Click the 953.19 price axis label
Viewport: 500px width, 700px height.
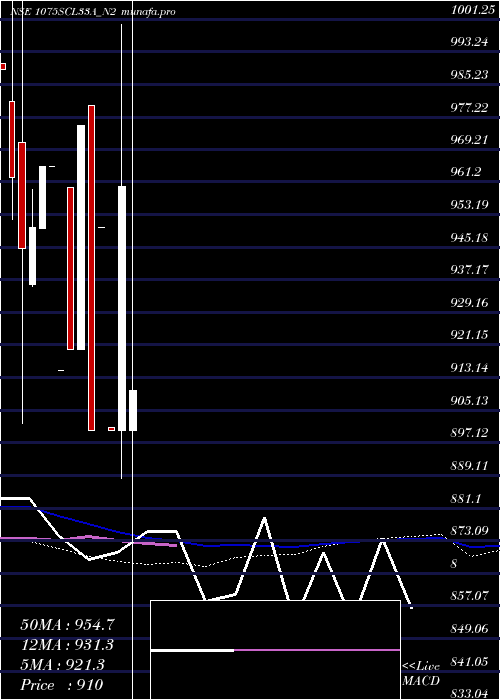click(469, 205)
